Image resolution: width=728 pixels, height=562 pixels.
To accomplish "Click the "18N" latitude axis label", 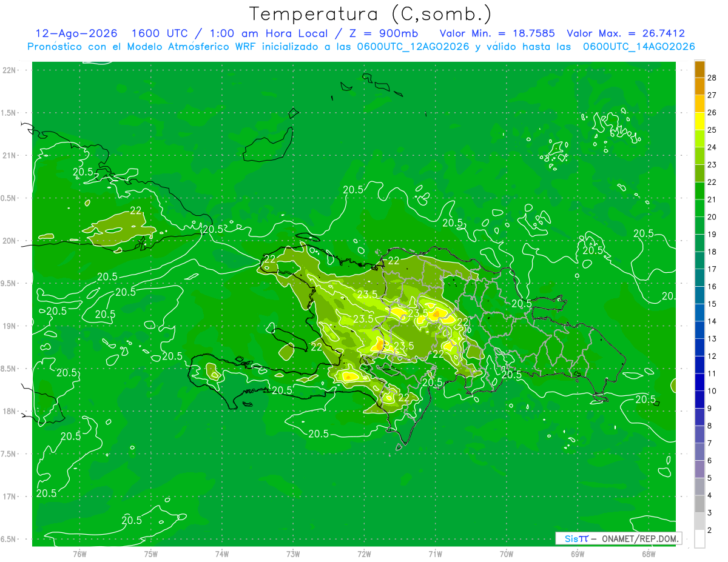I will 10,411.
